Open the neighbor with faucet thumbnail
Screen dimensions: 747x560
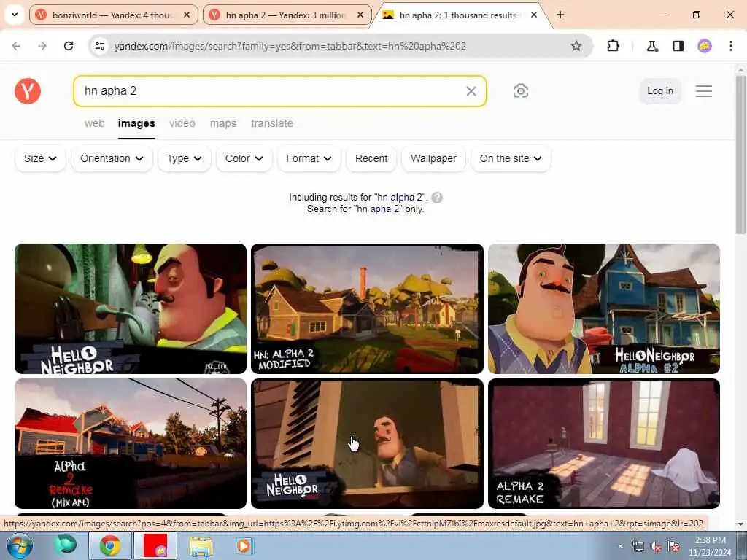131,308
